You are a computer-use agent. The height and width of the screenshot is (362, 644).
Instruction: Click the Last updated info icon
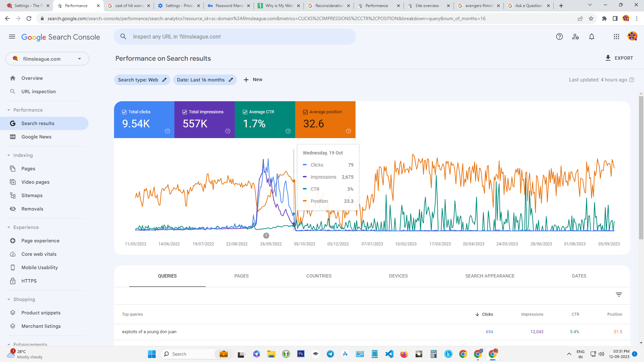coord(632,80)
